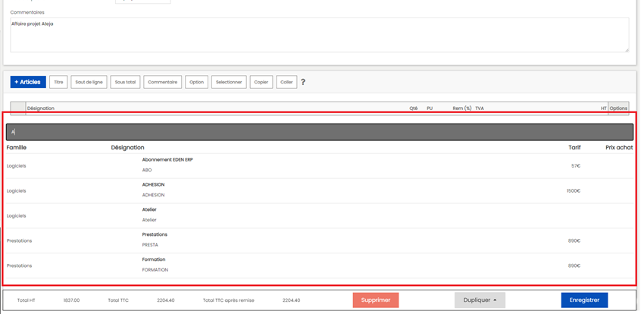
Task: Add a Saut de ligne
Action: click(x=89, y=82)
